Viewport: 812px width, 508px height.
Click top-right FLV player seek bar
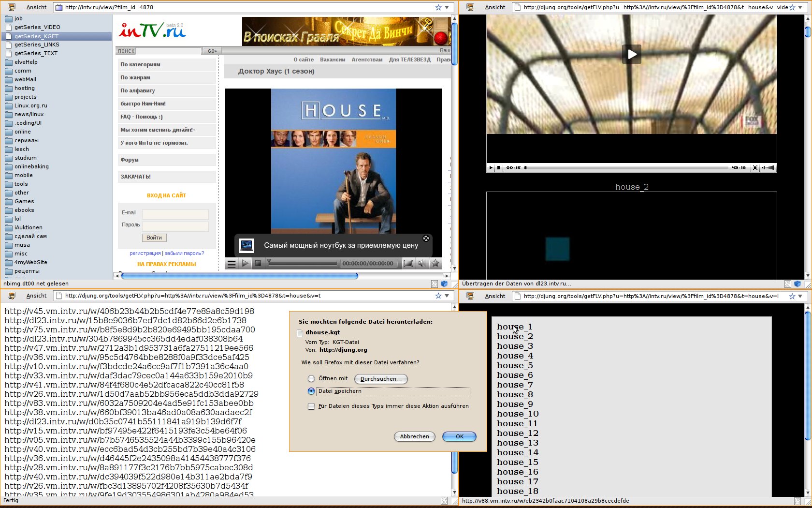(626, 167)
